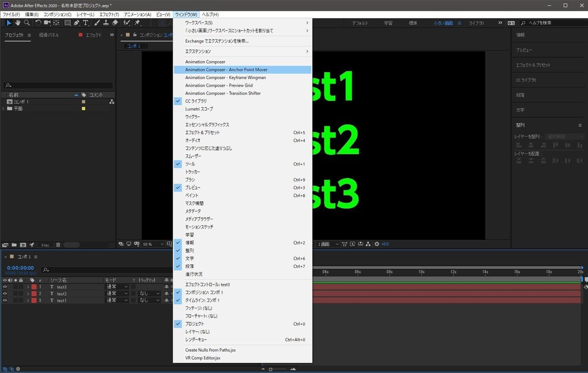Uncheck ツール panel in Window menu
This screenshot has height=373, width=588.
click(242, 164)
